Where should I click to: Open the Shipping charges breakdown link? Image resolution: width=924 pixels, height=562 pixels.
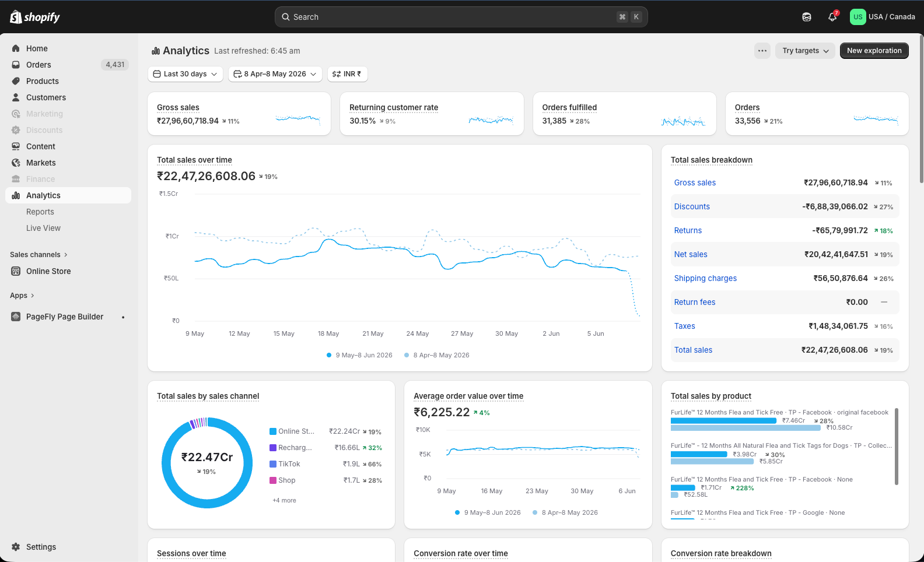[705, 278]
